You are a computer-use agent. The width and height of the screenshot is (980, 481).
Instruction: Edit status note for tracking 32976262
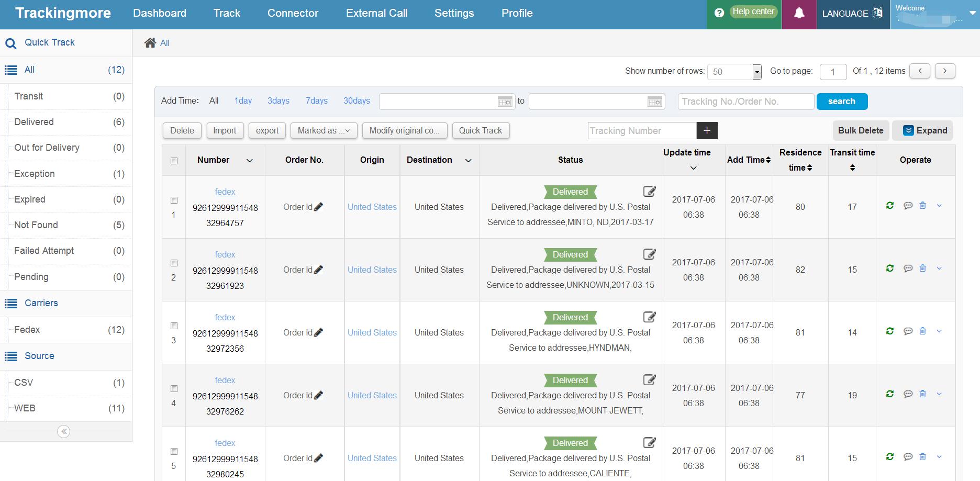(649, 380)
